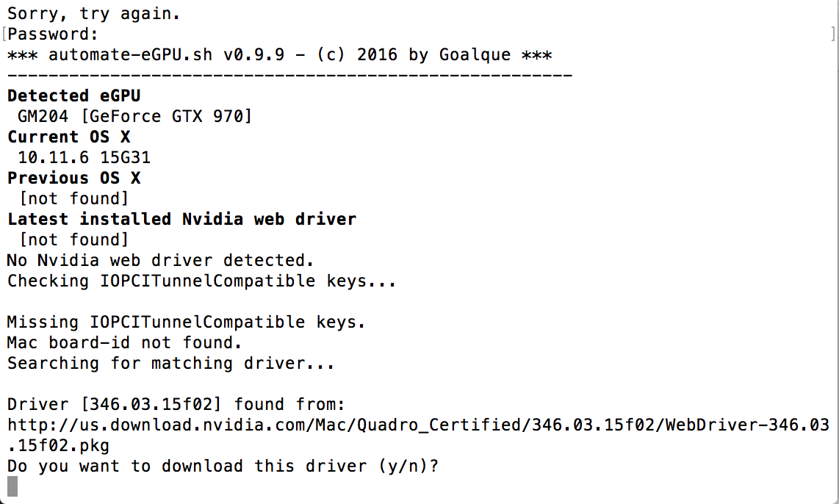
Task: Click the 'Mac board-id not found.' line
Action: coord(125,342)
